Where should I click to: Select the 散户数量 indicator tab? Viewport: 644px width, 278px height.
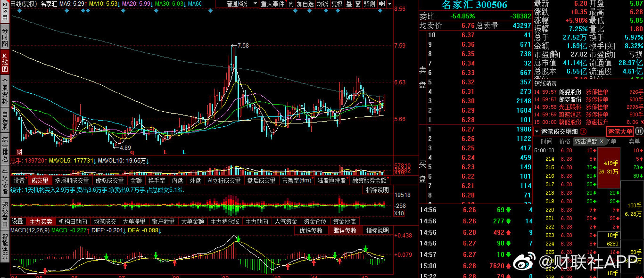click(163, 222)
